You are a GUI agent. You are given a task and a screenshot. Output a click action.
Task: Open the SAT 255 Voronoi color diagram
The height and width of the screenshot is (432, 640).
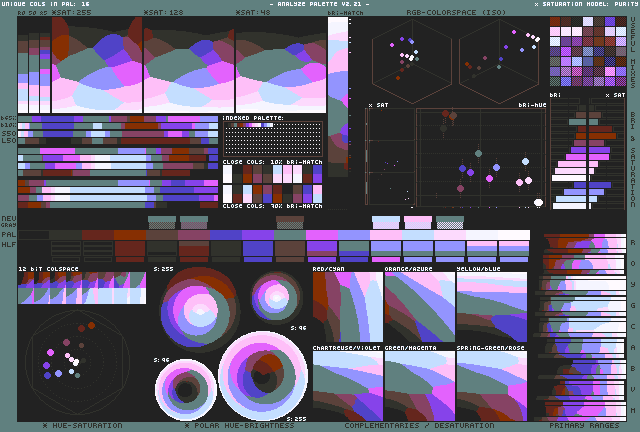[97, 65]
